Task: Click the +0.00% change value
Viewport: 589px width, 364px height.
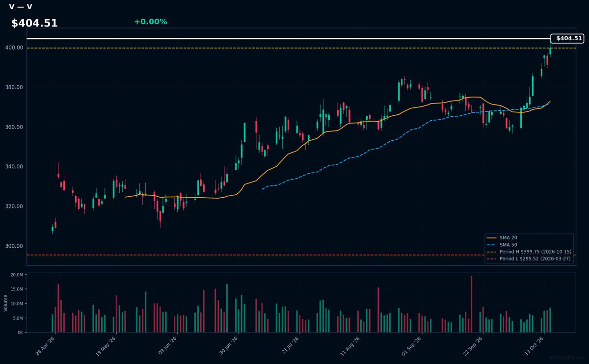Action: point(150,22)
